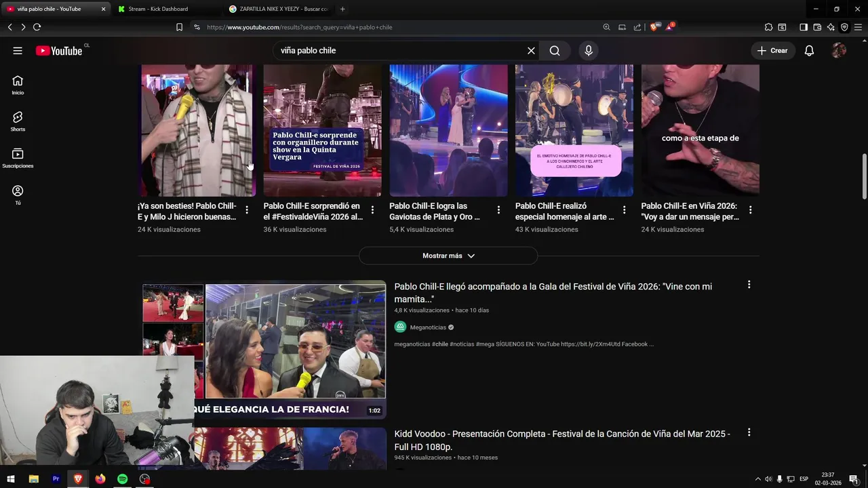This screenshot has width=868, height=488.
Task: Open options for 'sorprendió en el #FestivaldeViña' short
Action: 372,210
